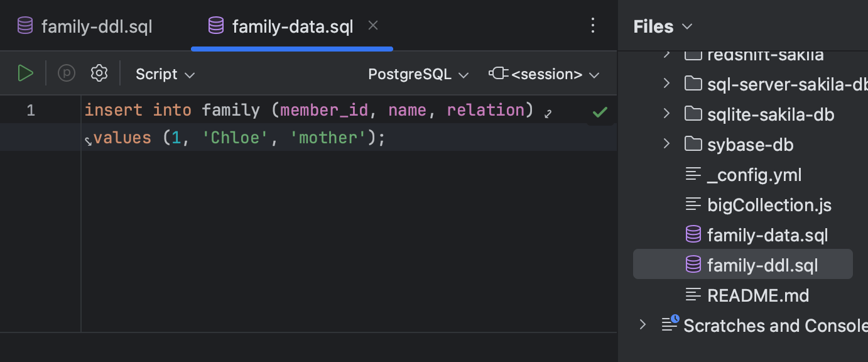Image resolution: width=868 pixels, height=362 pixels.
Task: Open the PostgreSQL dialect dropdown
Action: (418, 74)
